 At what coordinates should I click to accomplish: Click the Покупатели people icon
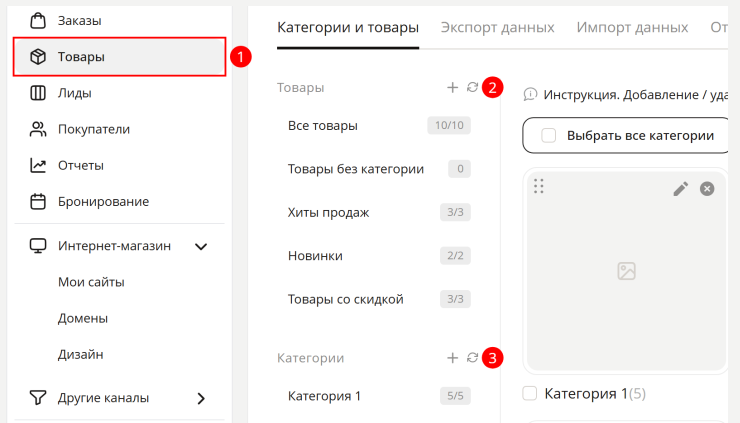point(38,129)
